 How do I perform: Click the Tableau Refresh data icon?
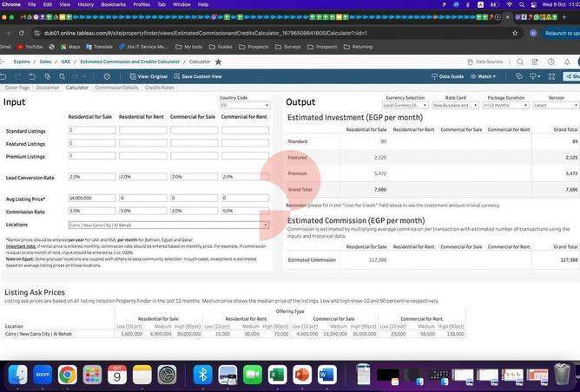click(x=48, y=76)
